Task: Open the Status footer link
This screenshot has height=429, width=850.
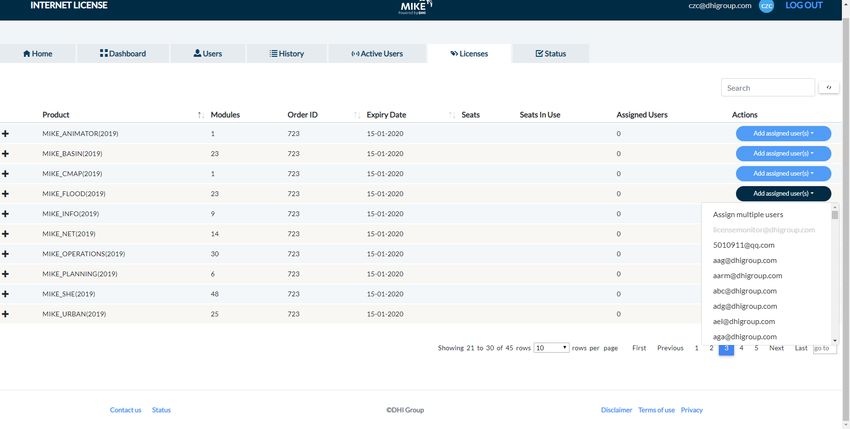Action: tap(161, 410)
